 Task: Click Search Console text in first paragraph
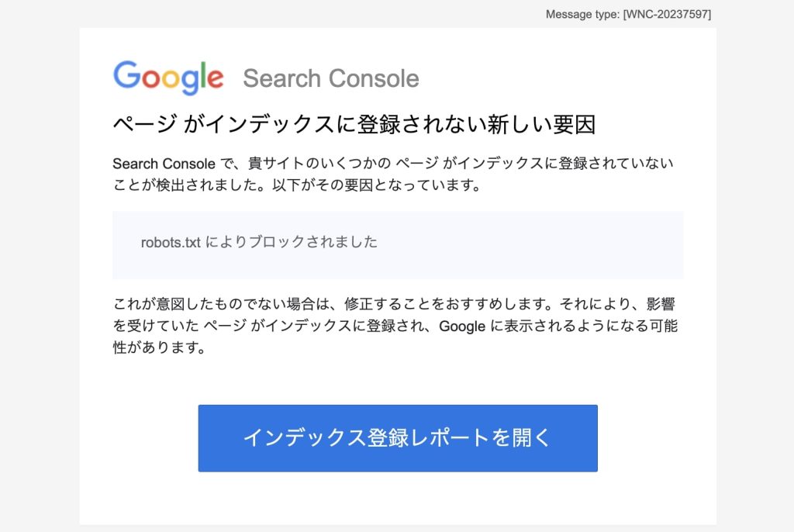coord(164,164)
